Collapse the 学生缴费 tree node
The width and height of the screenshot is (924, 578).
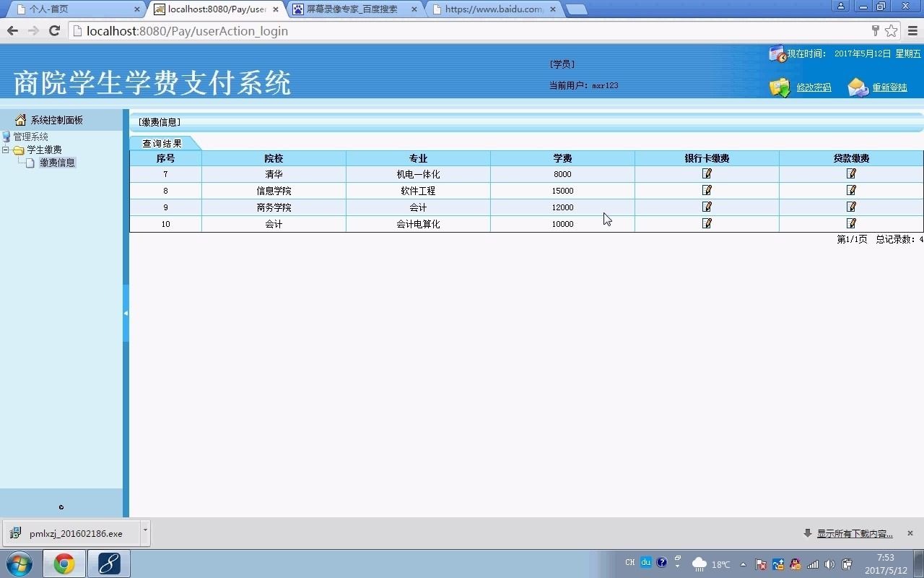click(6, 150)
